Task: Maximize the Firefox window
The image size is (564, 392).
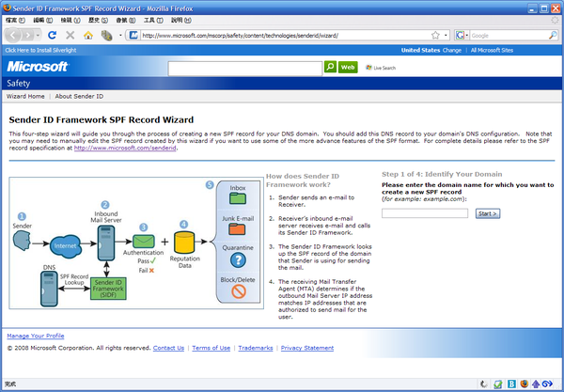Action: point(544,8)
